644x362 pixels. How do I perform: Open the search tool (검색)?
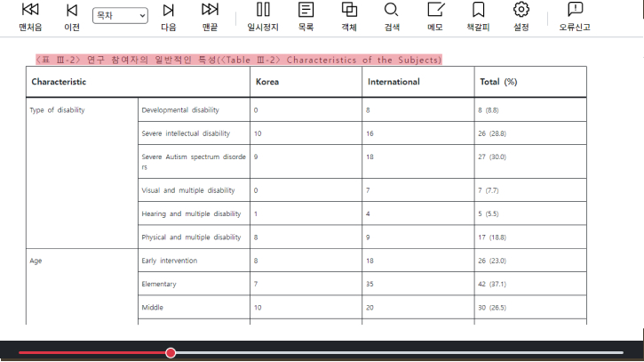click(x=392, y=17)
